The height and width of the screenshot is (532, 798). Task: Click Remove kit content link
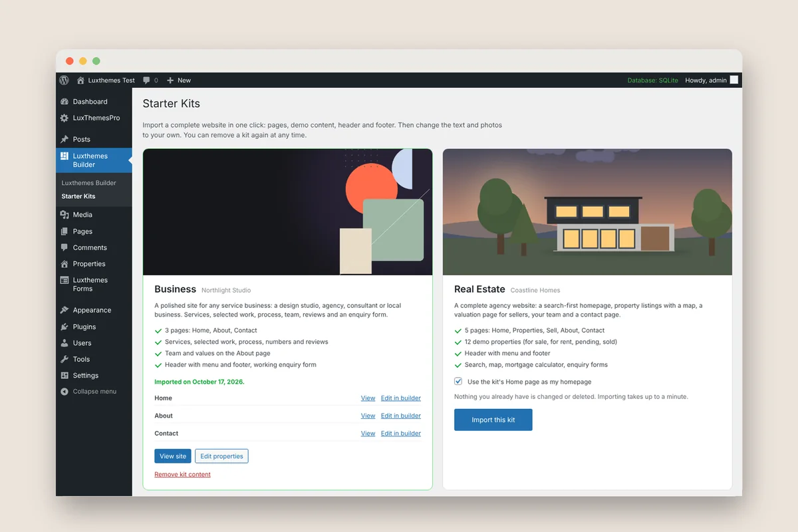click(x=183, y=475)
